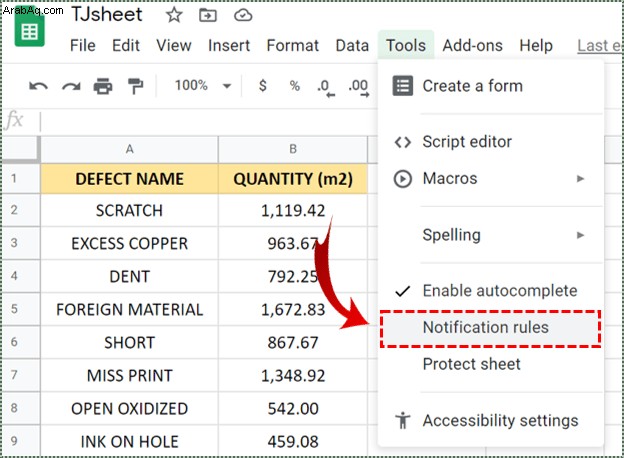Select the SHORT cell
The image size is (624, 458).
pyautogui.click(x=129, y=343)
